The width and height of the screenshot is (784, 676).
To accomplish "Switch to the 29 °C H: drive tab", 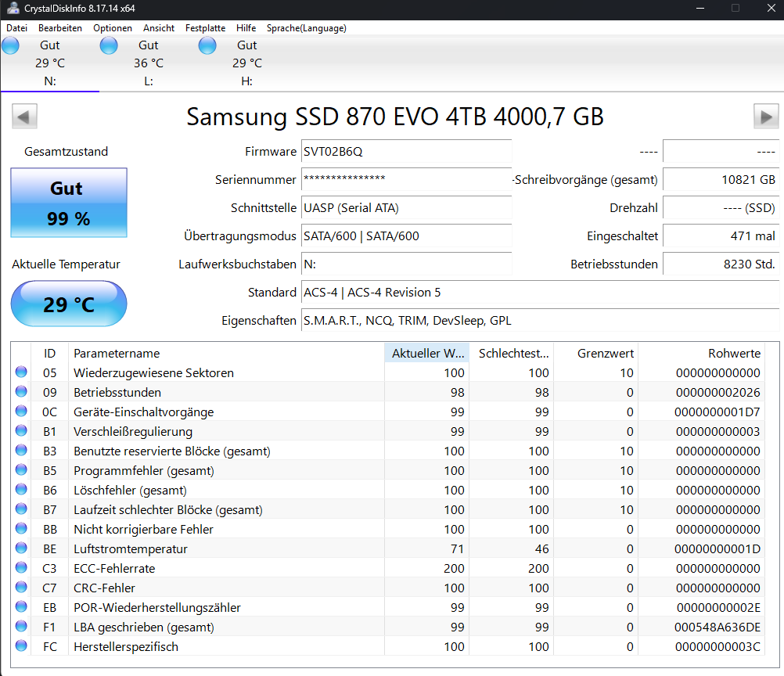I will pyautogui.click(x=246, y=63).
